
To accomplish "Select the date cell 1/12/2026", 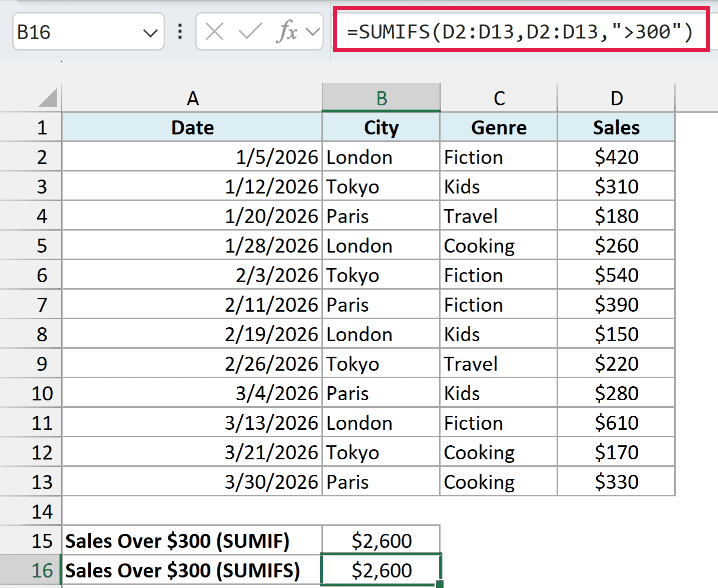I will 192,186.
